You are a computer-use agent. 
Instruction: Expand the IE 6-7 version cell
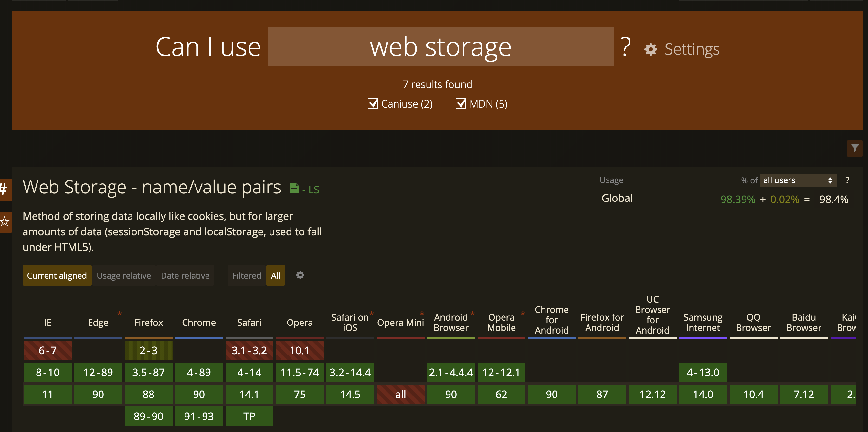(x=48, y=350)
